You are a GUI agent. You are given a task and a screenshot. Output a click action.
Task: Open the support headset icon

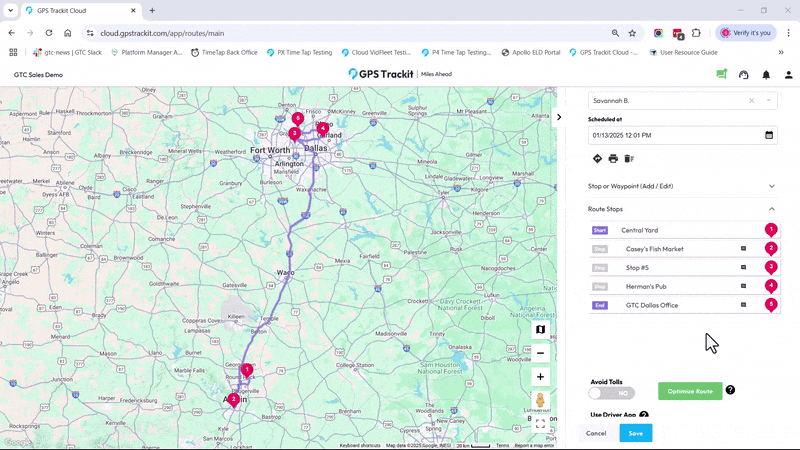coord(743,74)
